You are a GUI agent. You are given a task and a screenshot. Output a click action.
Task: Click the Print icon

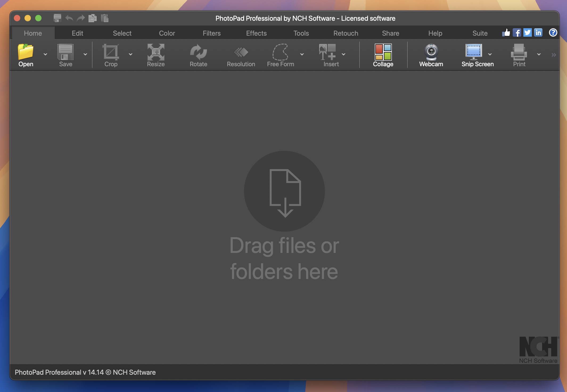(519, 52)
